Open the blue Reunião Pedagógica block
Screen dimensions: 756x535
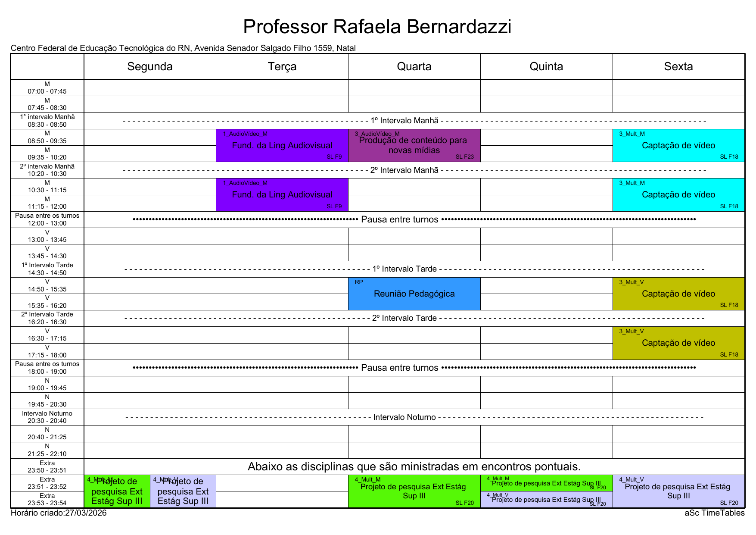tap(414, 294)
